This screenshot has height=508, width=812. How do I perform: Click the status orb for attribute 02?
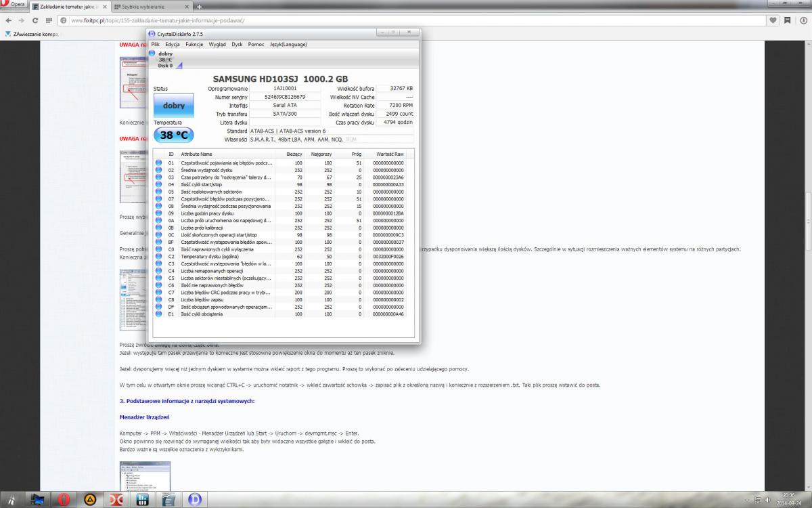(x=158, y=170)
